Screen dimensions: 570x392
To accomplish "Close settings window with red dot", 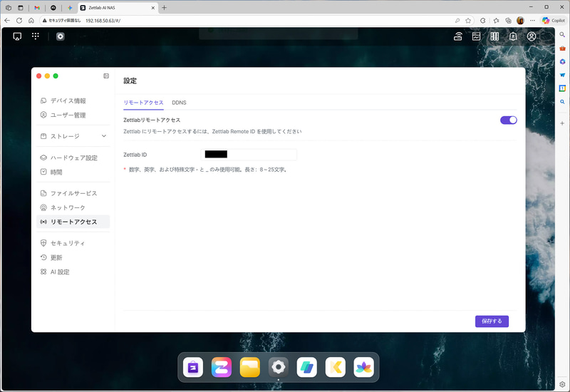I will tap(39, 76).
